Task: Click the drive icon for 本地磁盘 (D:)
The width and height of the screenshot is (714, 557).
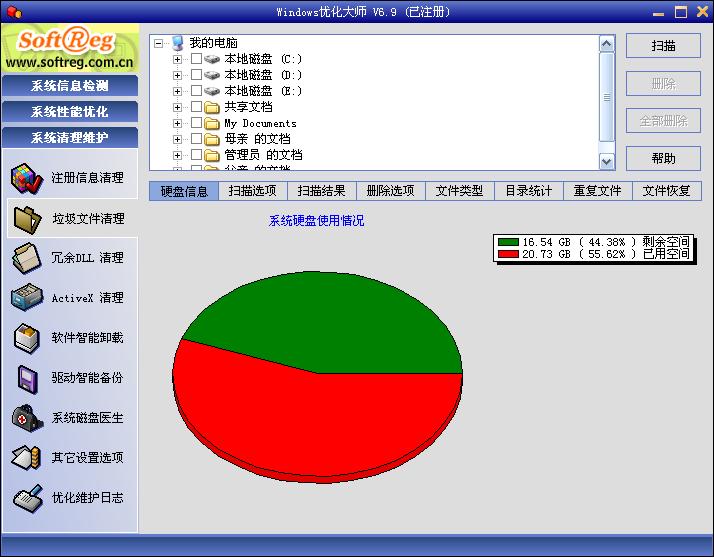Action: point(212,75)
